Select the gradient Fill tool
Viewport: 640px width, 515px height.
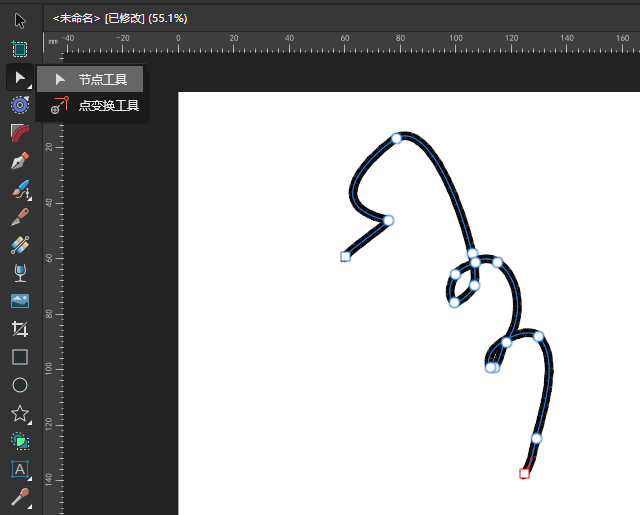point(20,245)
